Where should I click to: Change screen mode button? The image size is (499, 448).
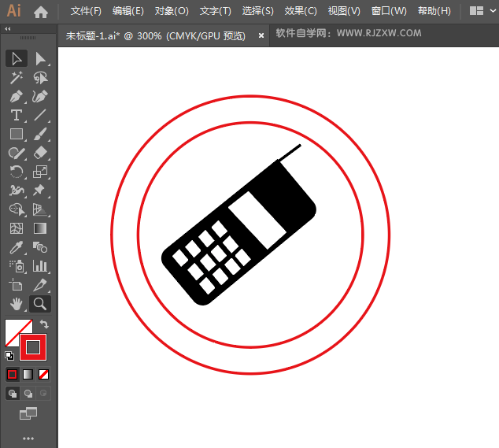tap(28, 413)
